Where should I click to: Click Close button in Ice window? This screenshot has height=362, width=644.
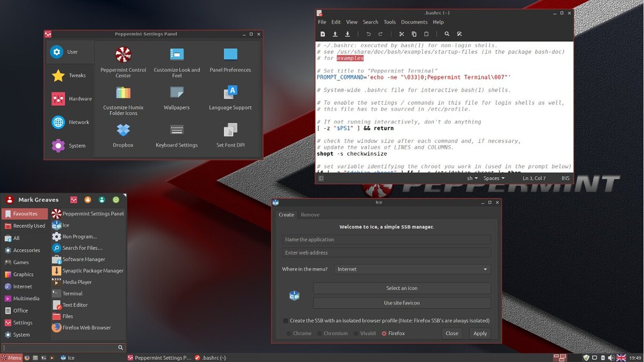452,333
